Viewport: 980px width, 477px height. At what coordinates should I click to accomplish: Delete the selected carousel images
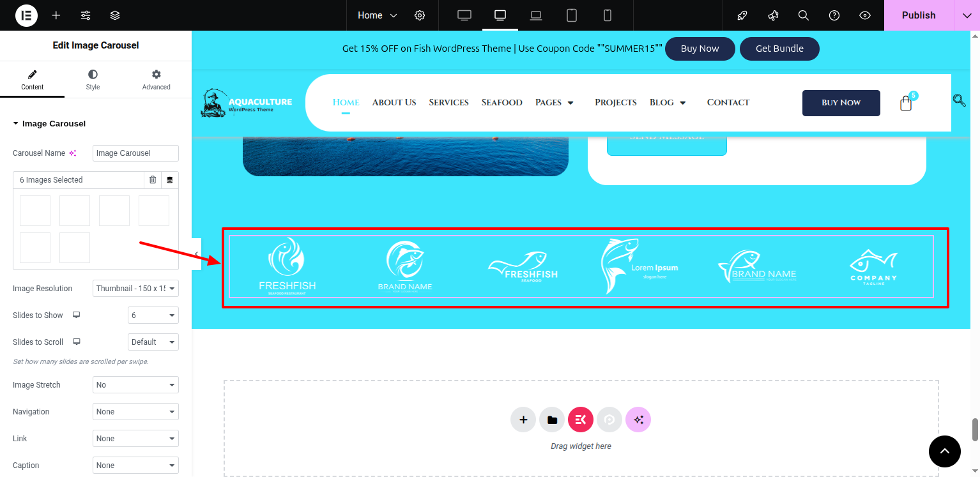[x=153, y=180]
